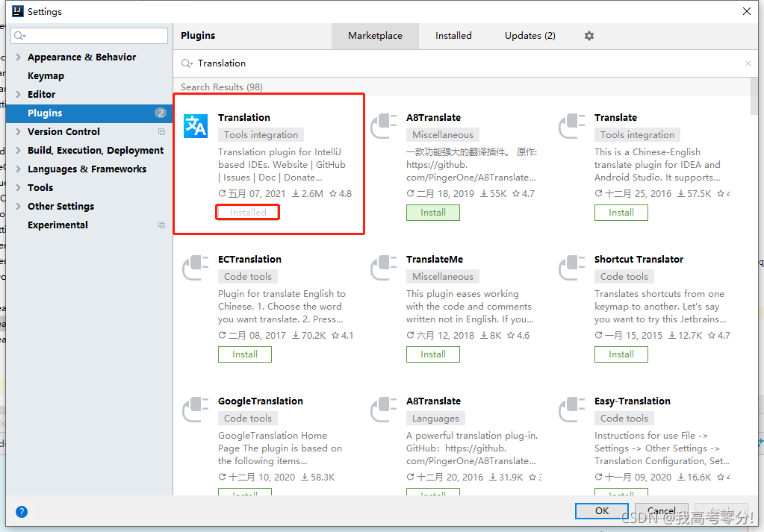
Task: Click the copy icon beside Experimental
Action: click(162, 225)
